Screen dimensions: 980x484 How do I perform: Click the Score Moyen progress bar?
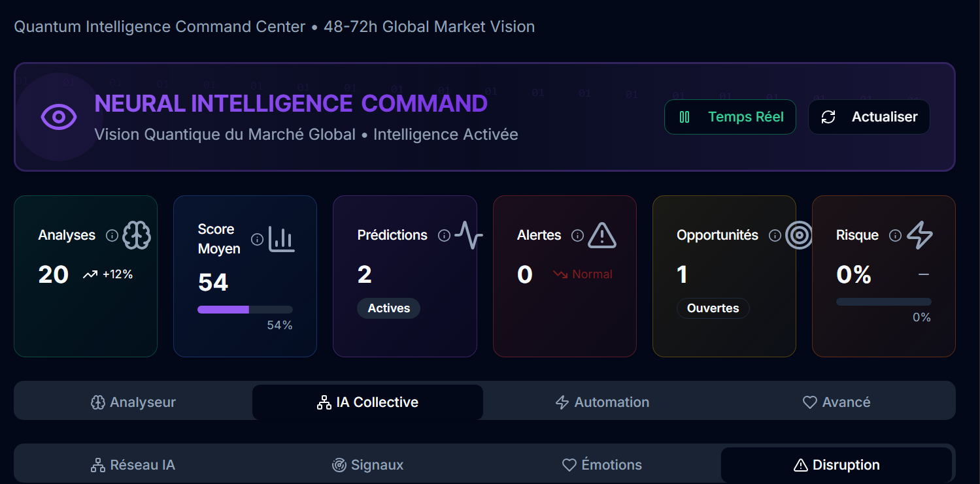[245, 310]
